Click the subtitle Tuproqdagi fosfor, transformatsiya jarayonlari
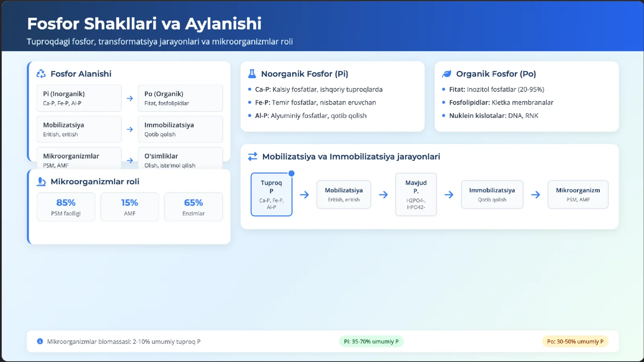This screenshot has width=644, height=362. pyautogui.click(x=160, y=41)
